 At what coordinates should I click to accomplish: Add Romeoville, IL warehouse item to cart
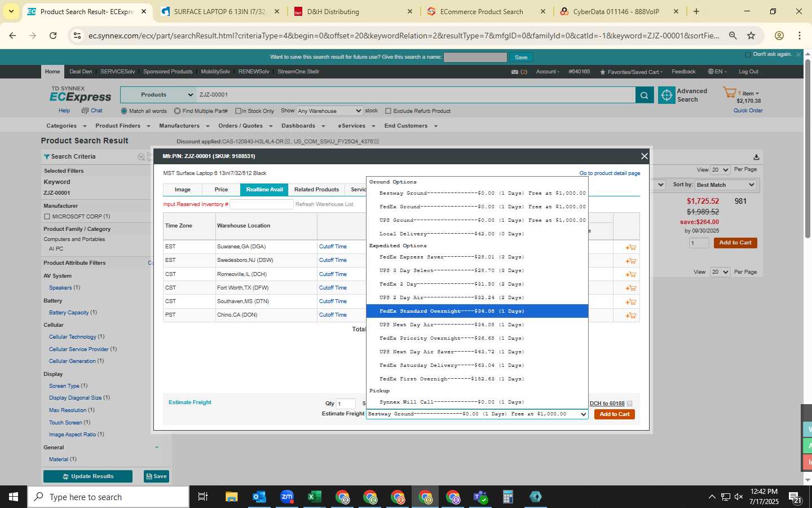pyautogui.click(x=630, y=274)
